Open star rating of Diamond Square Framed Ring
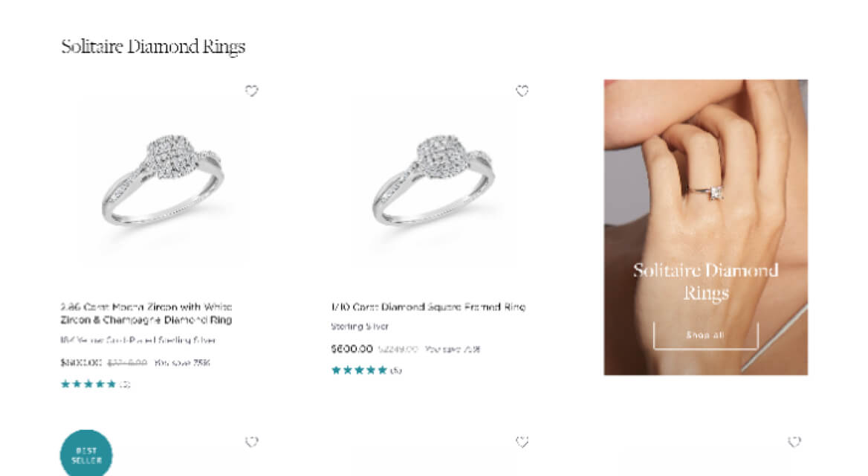Viewport: 868px width, 476px height. [359, 370]
